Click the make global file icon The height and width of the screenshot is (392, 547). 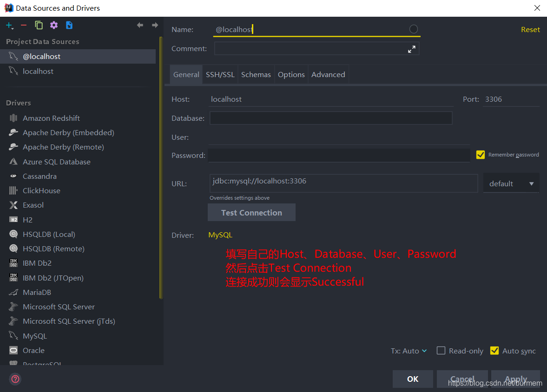[x=69, y=25]
